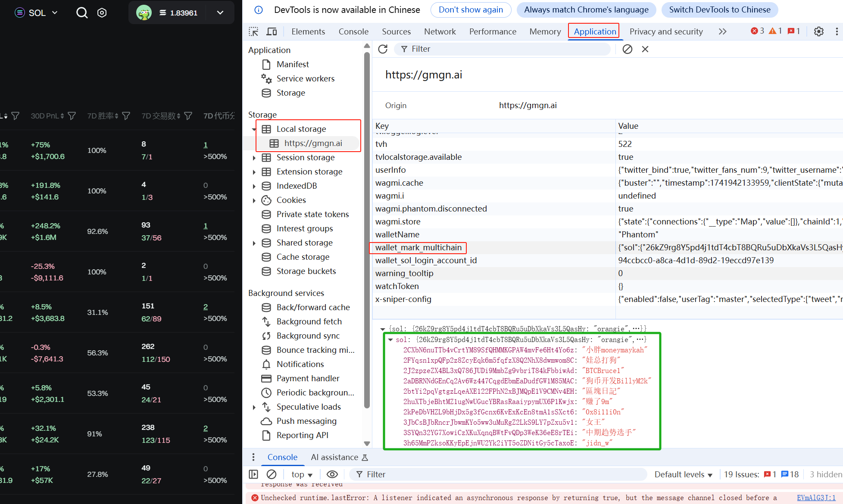Open Cache storage item
Viewport: 843px width, 504px height.
[303, 257]
